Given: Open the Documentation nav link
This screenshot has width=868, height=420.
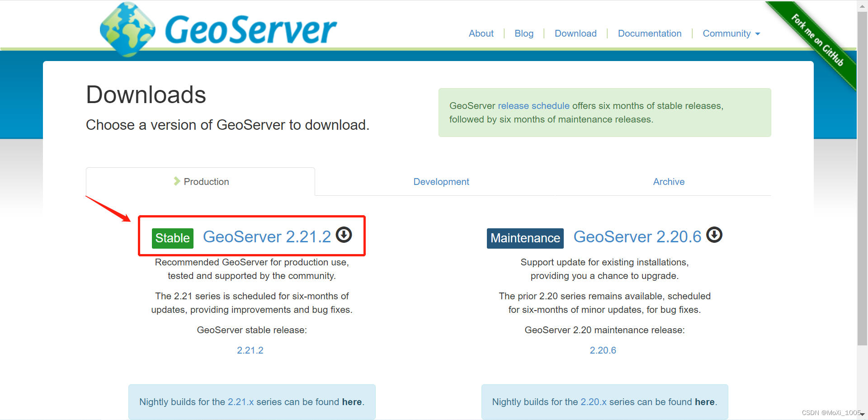Looking at the screenshot, I should [650, 33].
